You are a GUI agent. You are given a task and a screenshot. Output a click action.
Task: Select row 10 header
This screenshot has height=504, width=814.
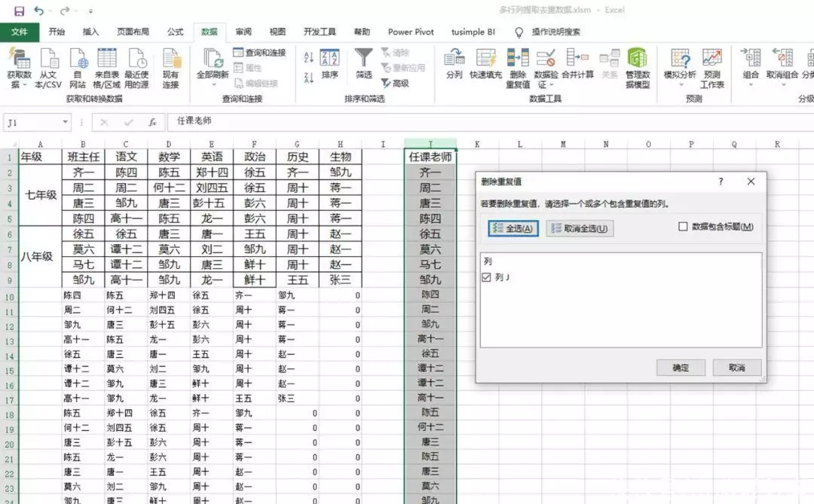pos(9,298)
